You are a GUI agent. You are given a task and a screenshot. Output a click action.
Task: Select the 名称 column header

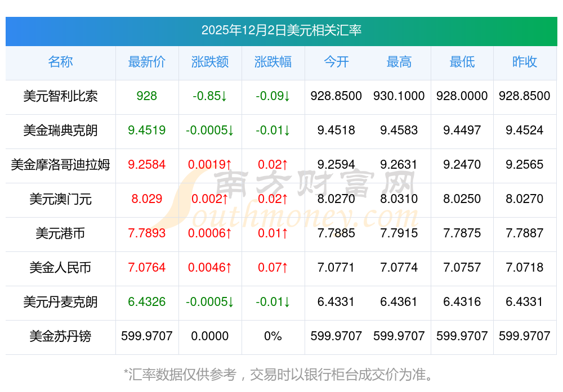point(60,62)
